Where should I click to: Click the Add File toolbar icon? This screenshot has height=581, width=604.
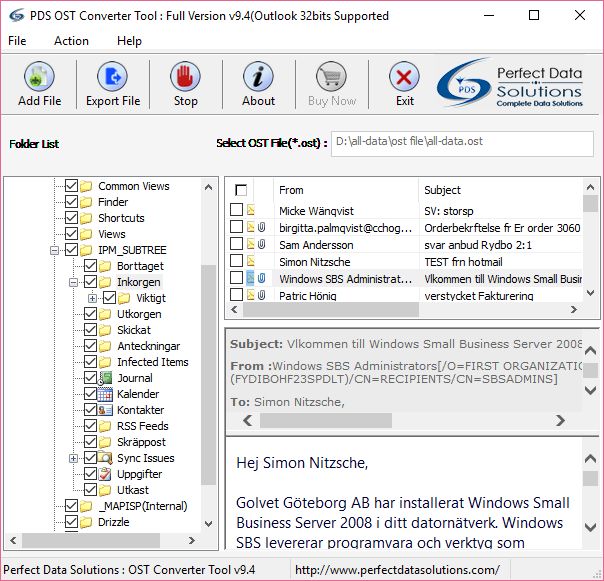click(39, 76)
